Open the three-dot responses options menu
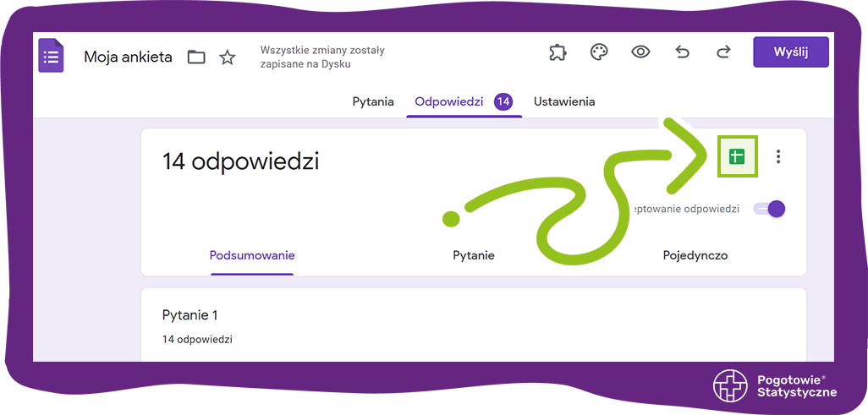 click(x=778, y=156)
